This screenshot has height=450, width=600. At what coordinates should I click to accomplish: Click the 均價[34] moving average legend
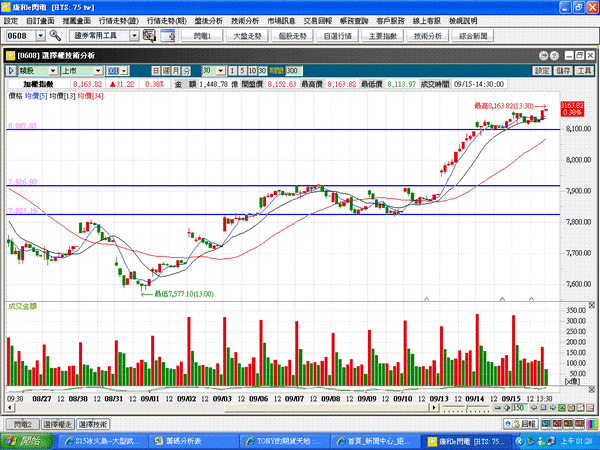90,96
